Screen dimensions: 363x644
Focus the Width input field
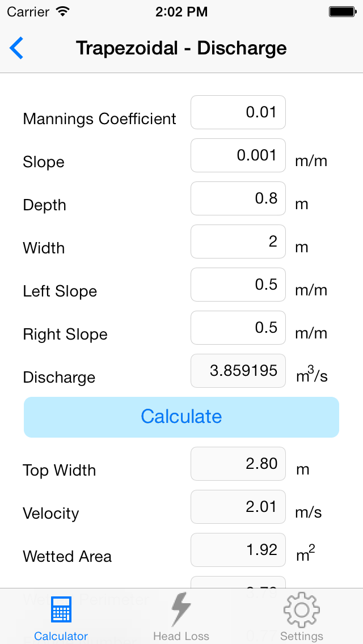(x=238, y=241)
